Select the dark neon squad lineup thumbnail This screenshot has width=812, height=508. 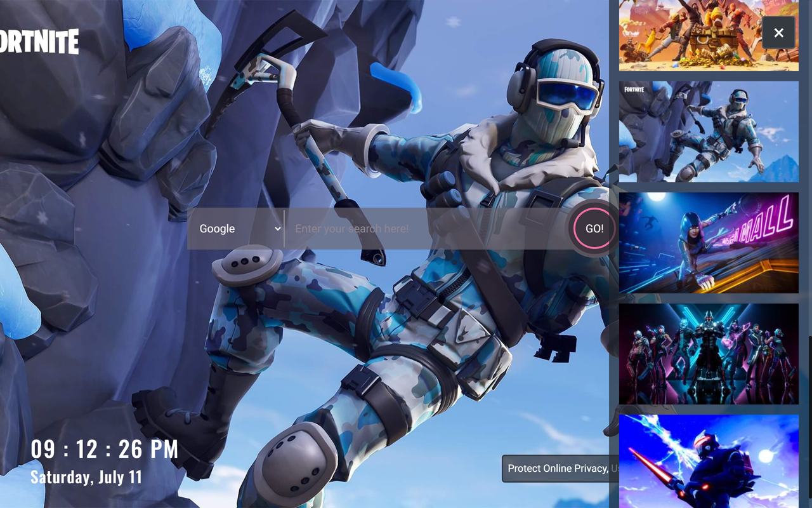point(709,354)
